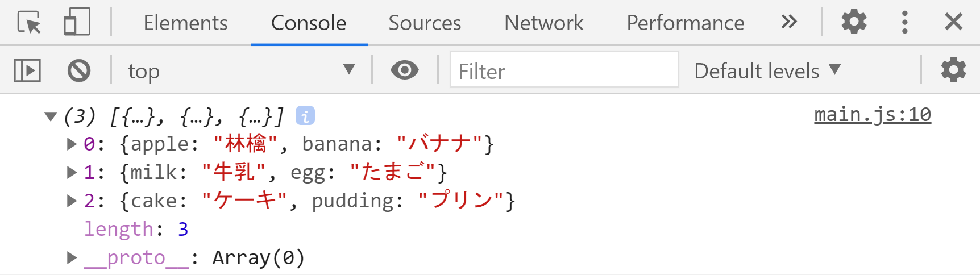This screenshot has width=980, height=275.
Task: Open the main.js:10 source link
Action: point(873,115)
